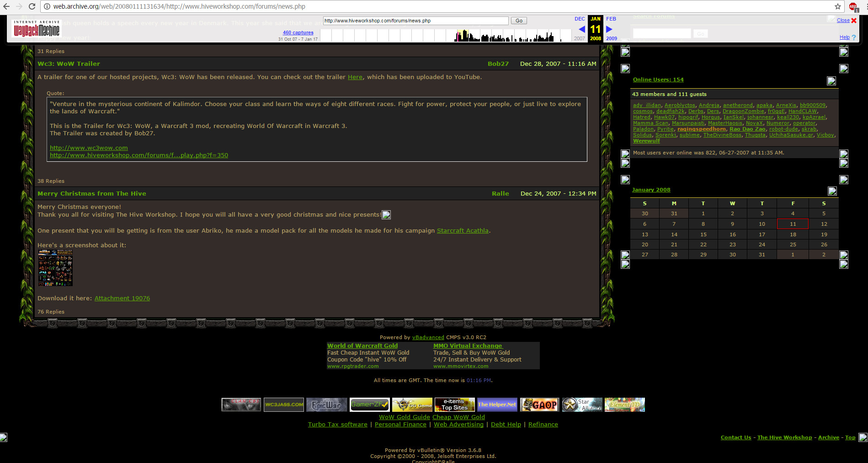Open the hiveworkshop play.php?f=350 link
This screenshot has height=463, width=868.
139,155
